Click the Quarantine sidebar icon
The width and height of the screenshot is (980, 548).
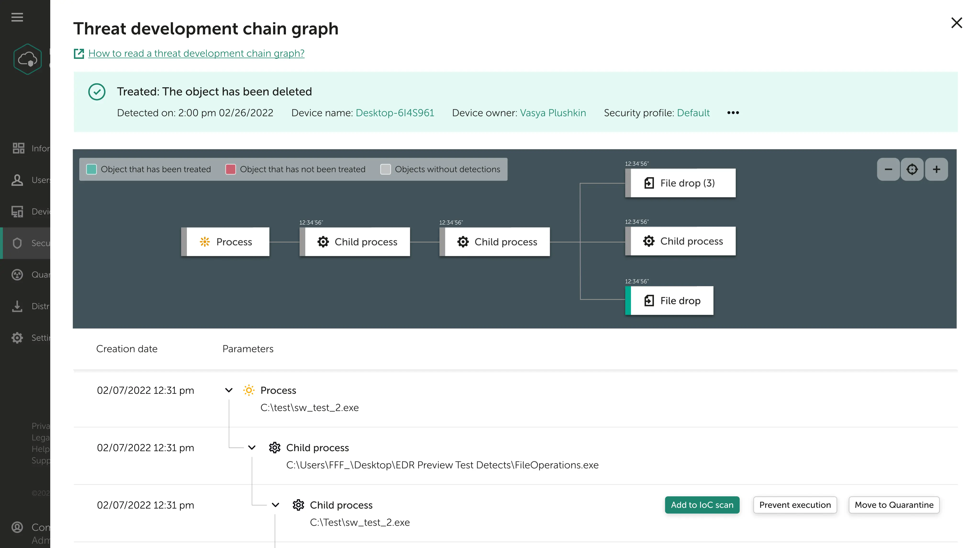tap(17, 275)
